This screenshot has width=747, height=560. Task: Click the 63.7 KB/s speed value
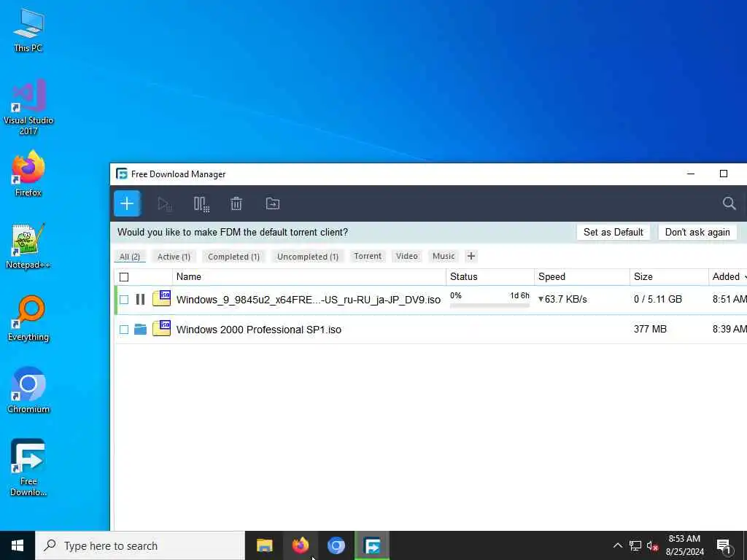tap(565, 300)
